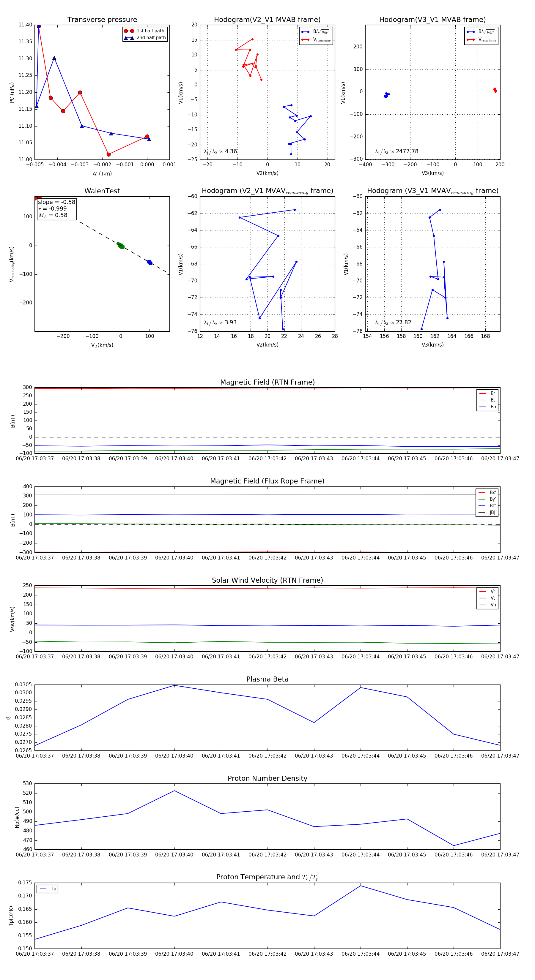Click the "2nd half path" legend entry
The height and width of the screenshot is (980, 535).
pos(145,38)
